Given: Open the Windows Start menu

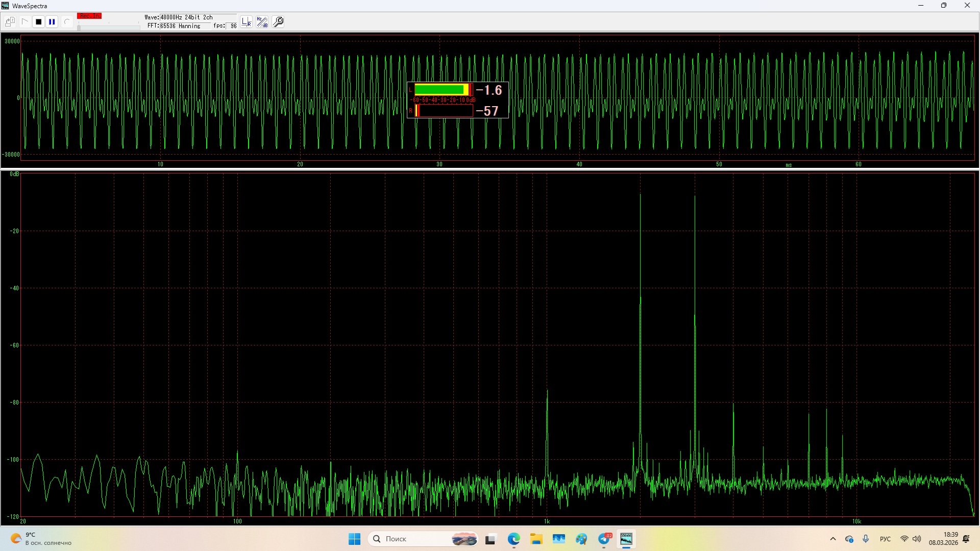Looking at the screenshot, I should (x=354, y=539).
